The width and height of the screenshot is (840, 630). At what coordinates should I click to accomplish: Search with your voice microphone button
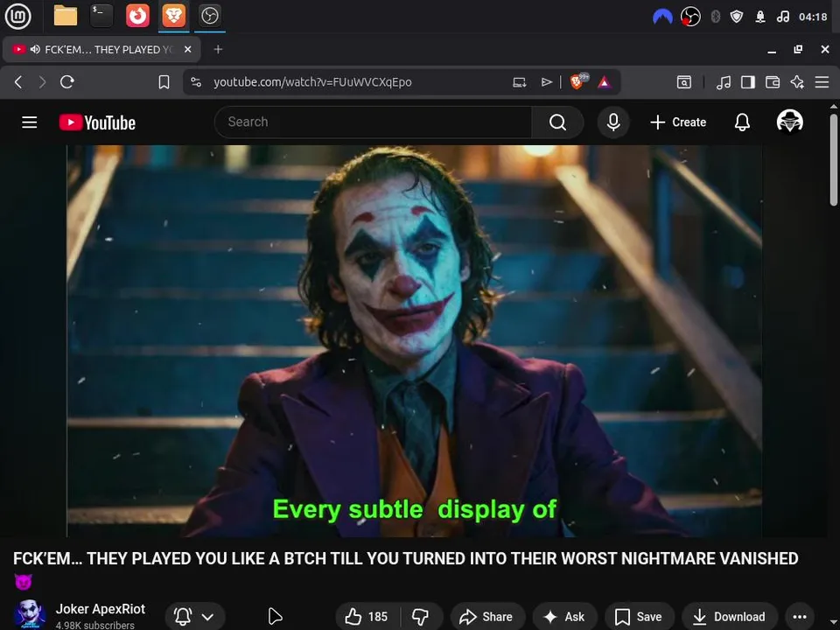613,122
